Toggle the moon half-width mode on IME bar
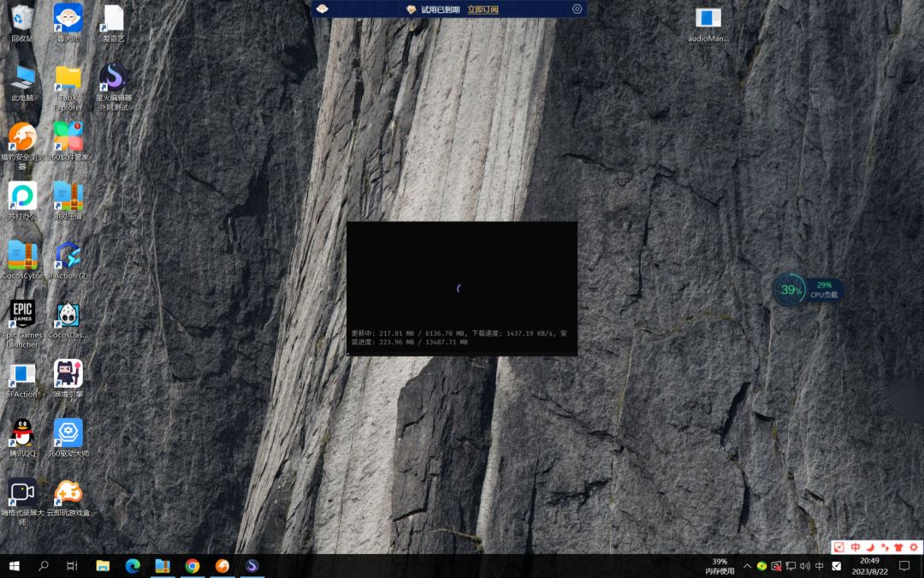Image resolution: width=924 pixels, height=578 pixels. pyautogui.click(x=870, y=546)
